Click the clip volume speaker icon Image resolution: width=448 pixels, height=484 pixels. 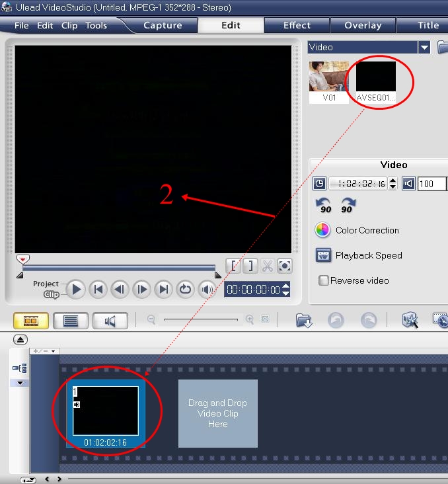[408, 184]
